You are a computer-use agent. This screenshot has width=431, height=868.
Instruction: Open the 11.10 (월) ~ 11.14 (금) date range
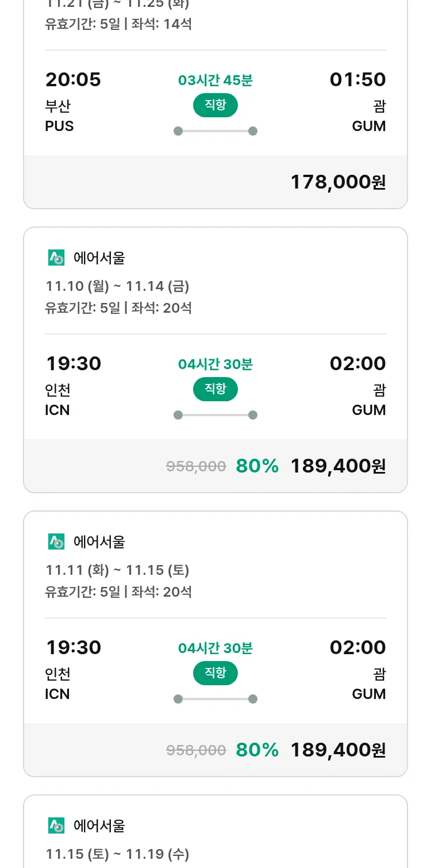[117, 286]
